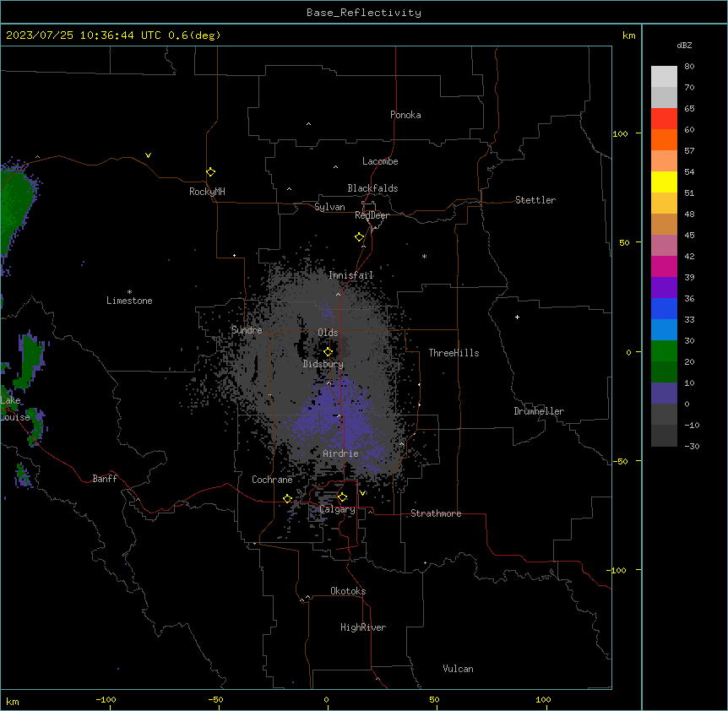Click the HighRiver label
This screenshot has width=728, height=711.
[x=363, y=627]
